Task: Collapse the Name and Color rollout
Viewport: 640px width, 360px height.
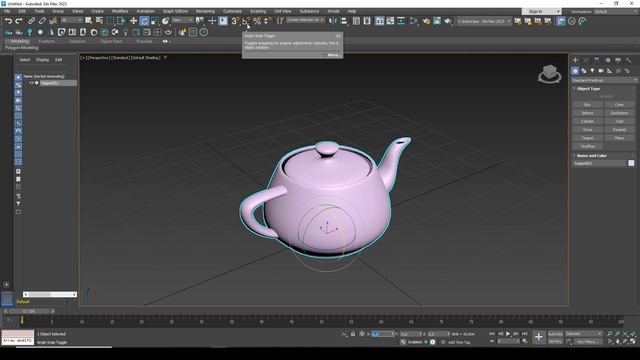Action: point(591,156)
